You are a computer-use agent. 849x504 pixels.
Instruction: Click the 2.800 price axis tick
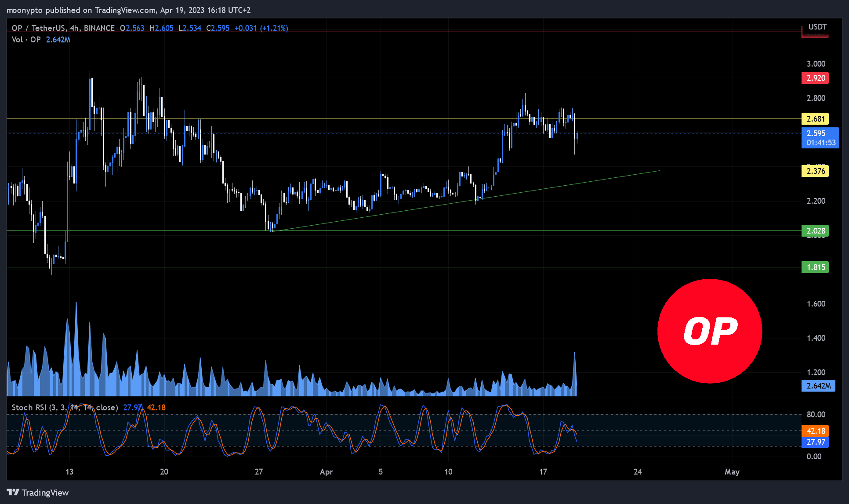(x=816, y=98)
